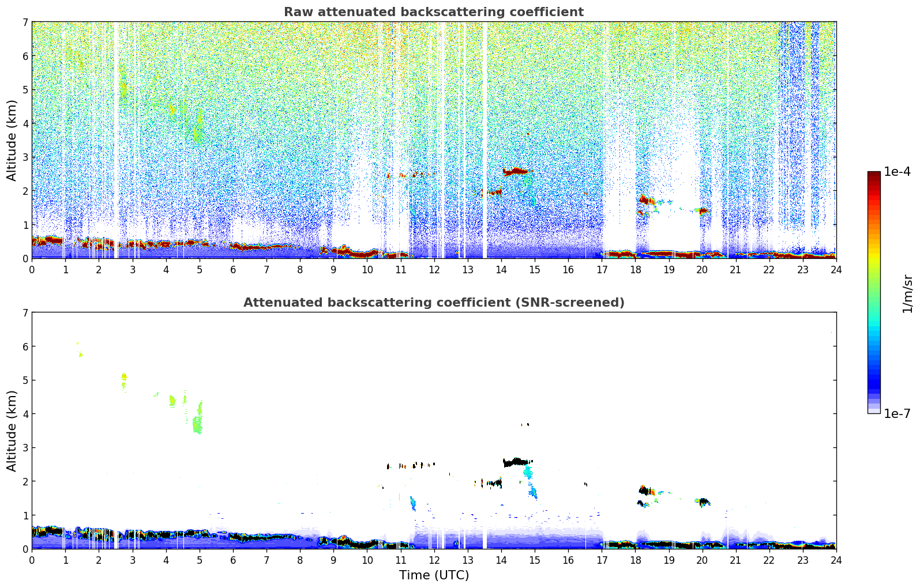Click hour tick "6" under the top plot
The image size is (920, 588).
click(x=233, y=269)
